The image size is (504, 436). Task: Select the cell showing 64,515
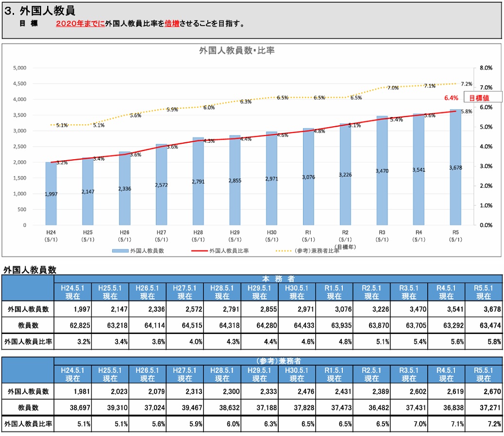[185, 325]
